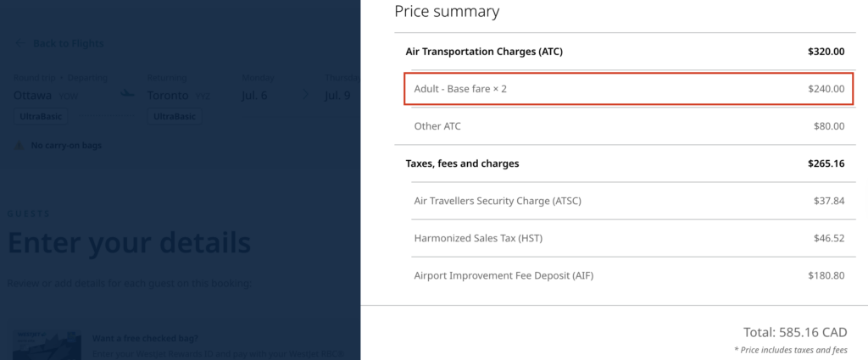Image resolution: width=868 pixels, height=360 pixels.
Task: Click the Airport Improvement Fee Deposit row
Action: 628,275
